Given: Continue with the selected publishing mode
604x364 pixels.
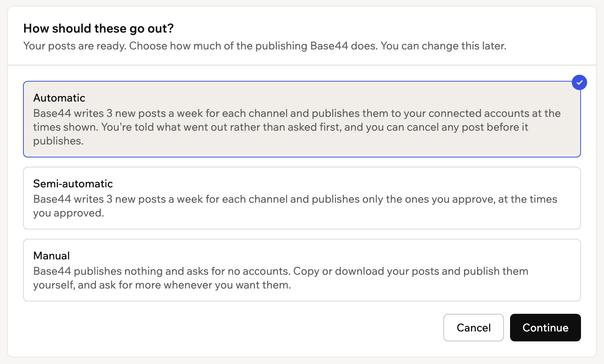Looking at the screenshot, I should pos(545,328).
